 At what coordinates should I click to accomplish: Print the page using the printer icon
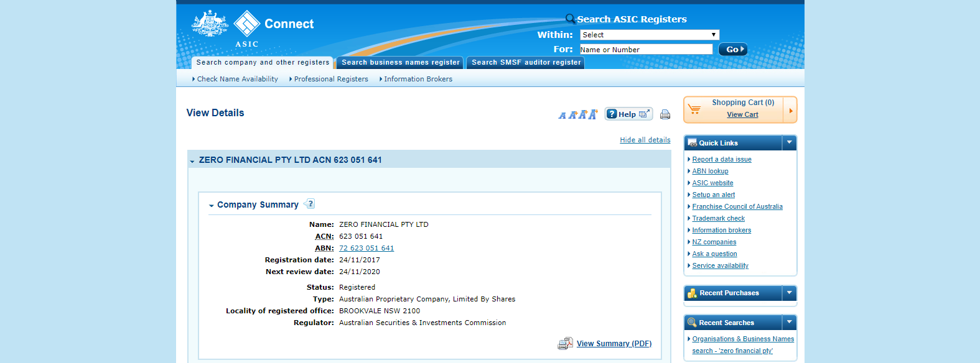pos(665,114)
